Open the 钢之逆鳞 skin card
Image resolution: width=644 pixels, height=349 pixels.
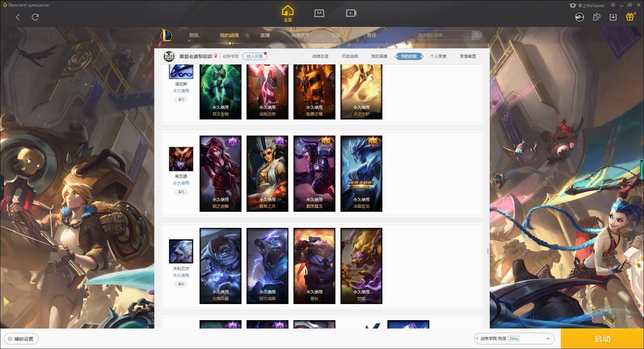coord(220,173)
